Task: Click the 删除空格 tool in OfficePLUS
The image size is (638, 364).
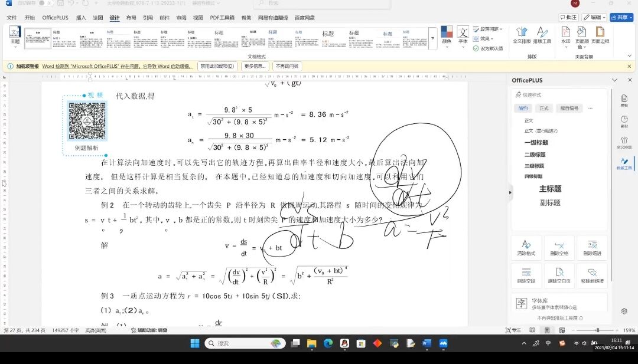Action: pos(559,245)
